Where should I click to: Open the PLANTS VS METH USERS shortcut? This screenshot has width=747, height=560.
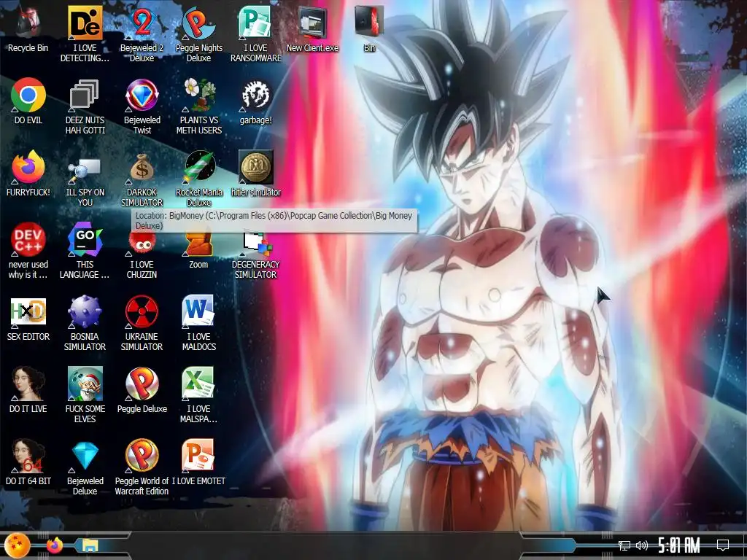tap(198, 106)
